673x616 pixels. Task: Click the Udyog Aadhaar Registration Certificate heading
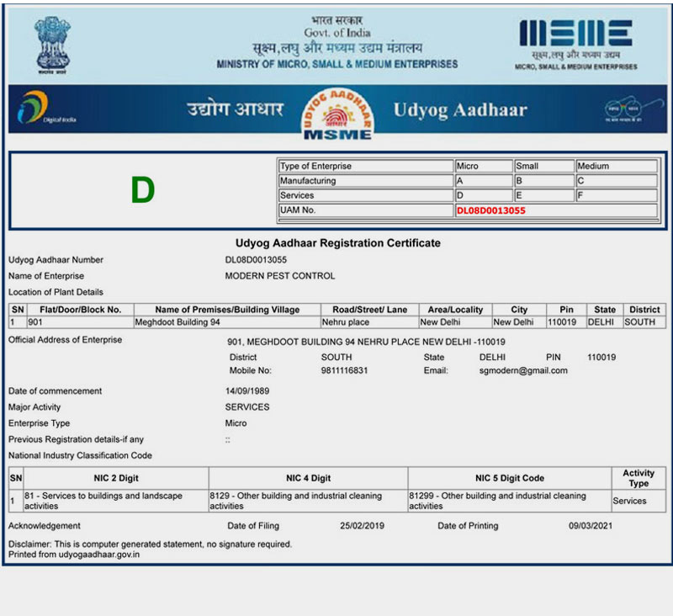[337, 243]
